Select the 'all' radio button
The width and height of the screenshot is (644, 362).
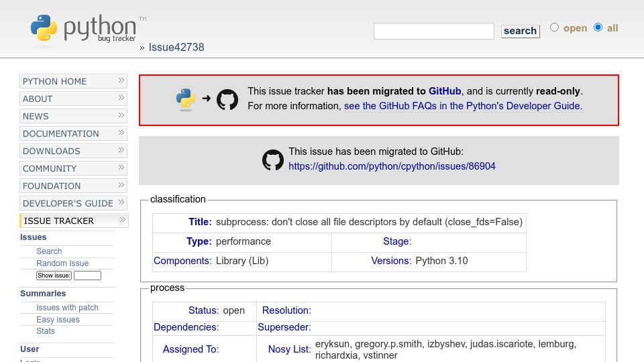point(598,27)
